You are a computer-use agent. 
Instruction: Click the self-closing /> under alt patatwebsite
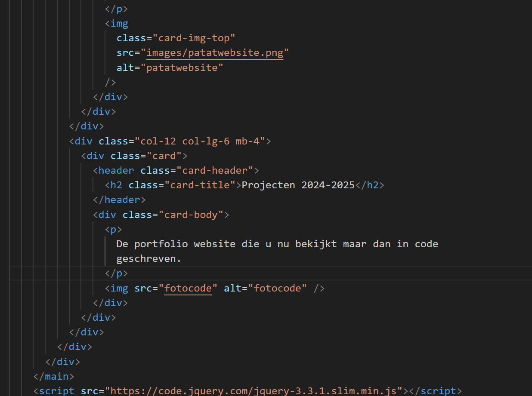tap(111, 82)
